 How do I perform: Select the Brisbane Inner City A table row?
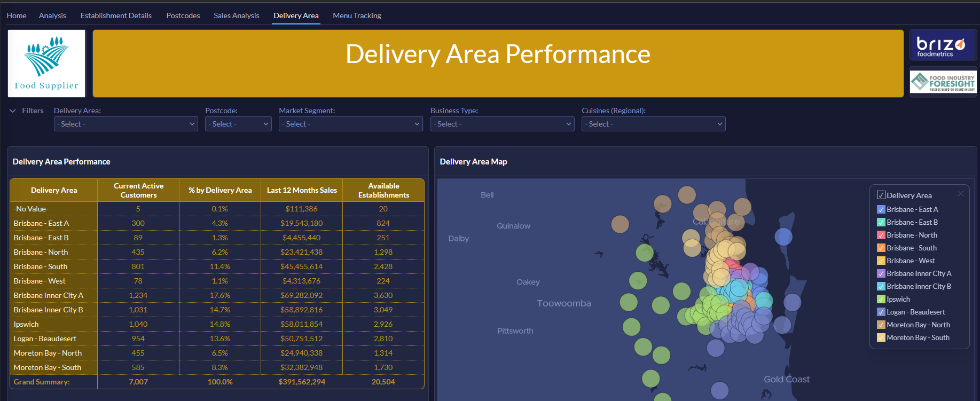[x=217, y=295]
